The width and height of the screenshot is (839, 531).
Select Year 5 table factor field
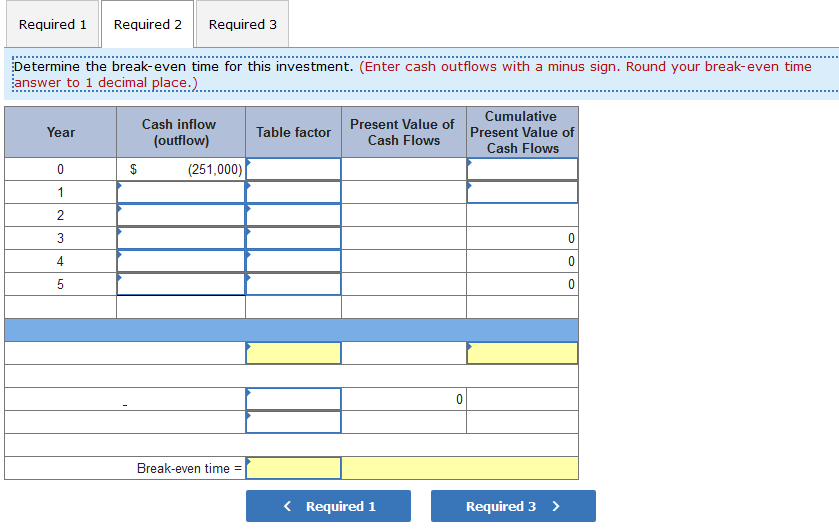[x=293, y=284]
